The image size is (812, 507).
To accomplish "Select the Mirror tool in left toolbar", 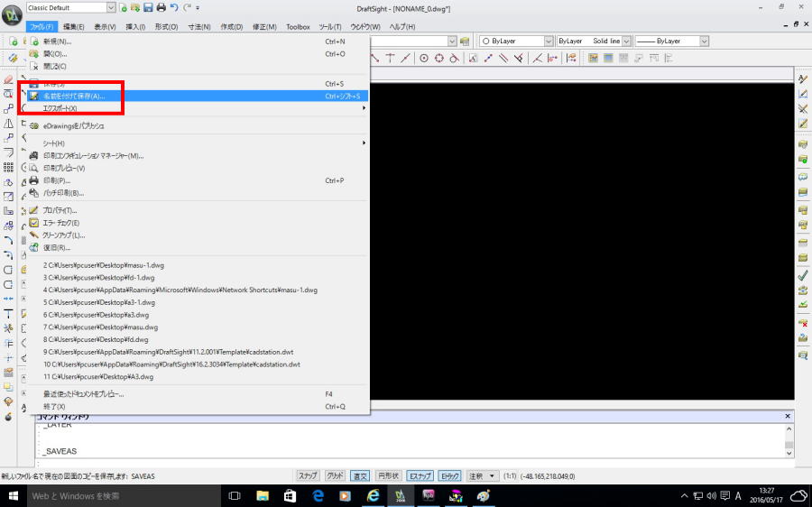I will 8,124.
